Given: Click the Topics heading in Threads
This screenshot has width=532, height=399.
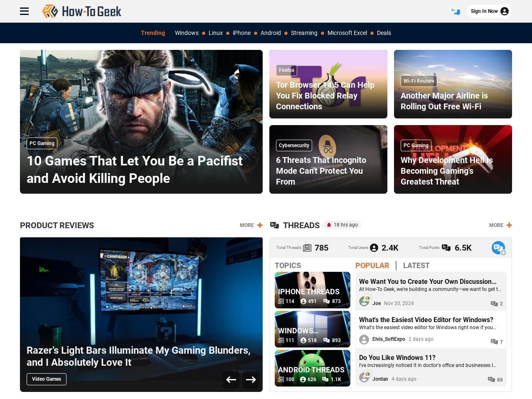Looking at the screenshot, I should (x=288, y=266).
